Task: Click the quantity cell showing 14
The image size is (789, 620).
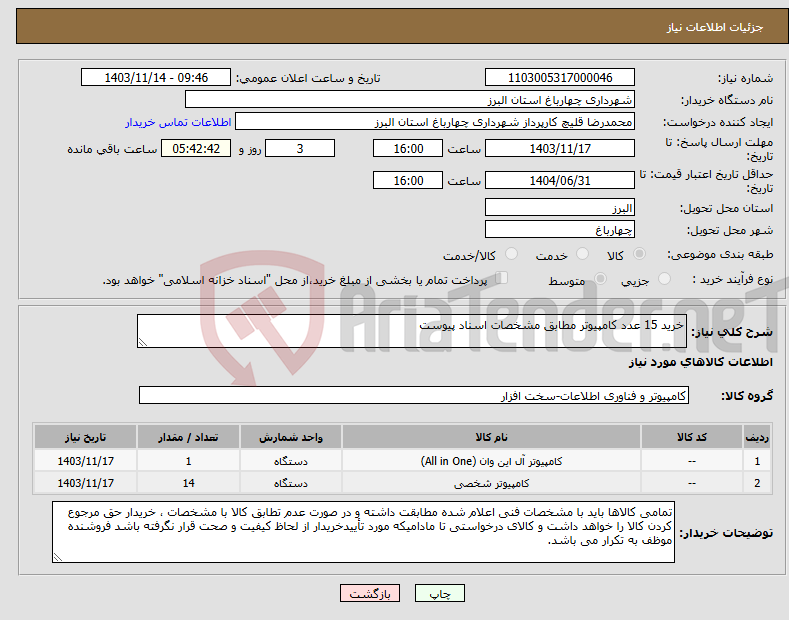Action: (x=188, y=483)
